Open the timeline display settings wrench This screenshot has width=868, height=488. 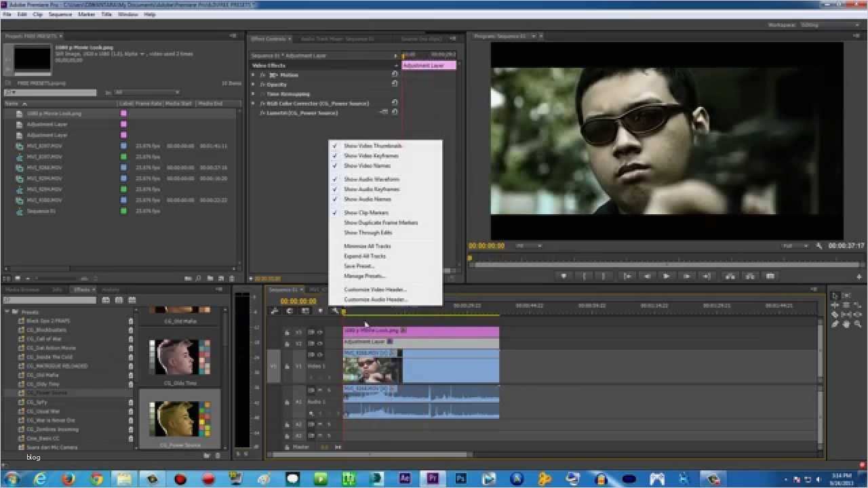point(335,311)
